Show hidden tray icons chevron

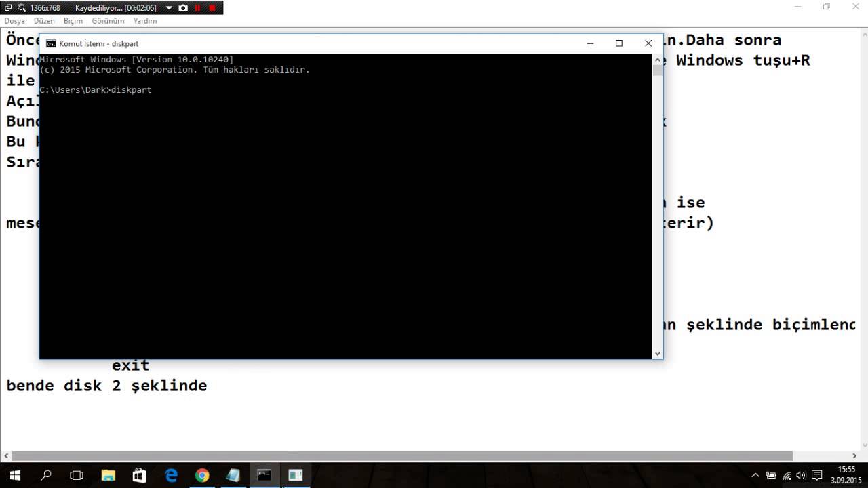pyautogui.click(x=755, y=475)
